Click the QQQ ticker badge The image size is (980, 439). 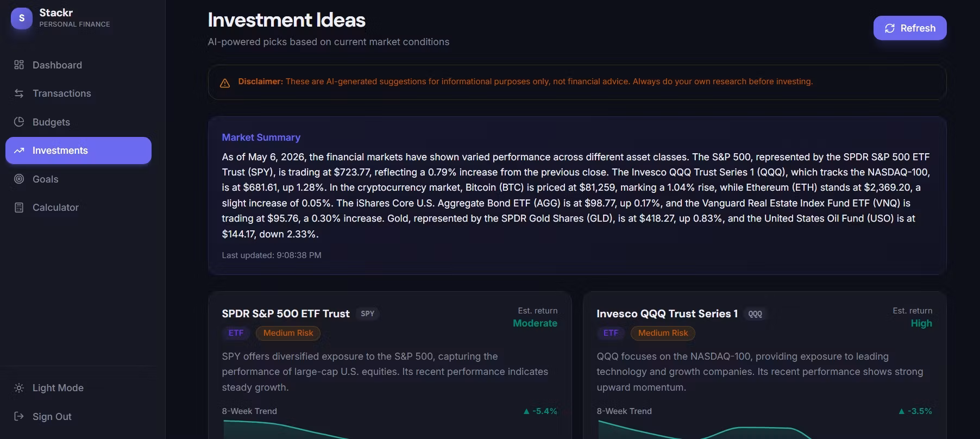click(755, 313)
